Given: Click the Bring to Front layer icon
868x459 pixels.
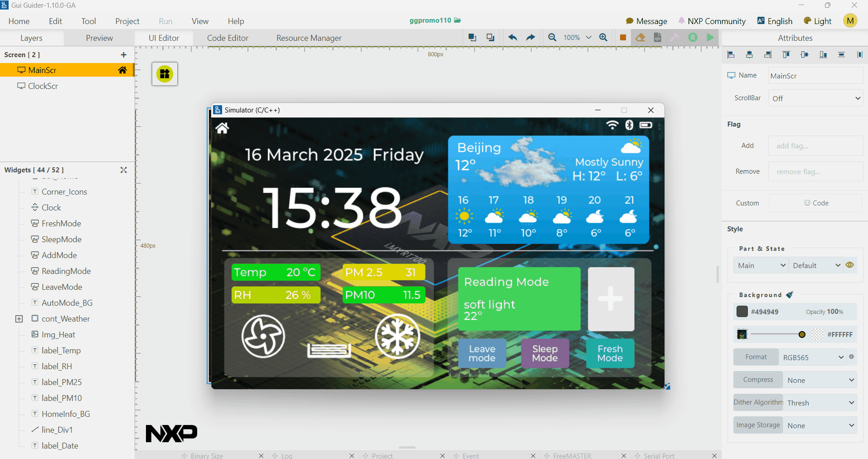Looking at the screenshot, I should pos(473,38).
